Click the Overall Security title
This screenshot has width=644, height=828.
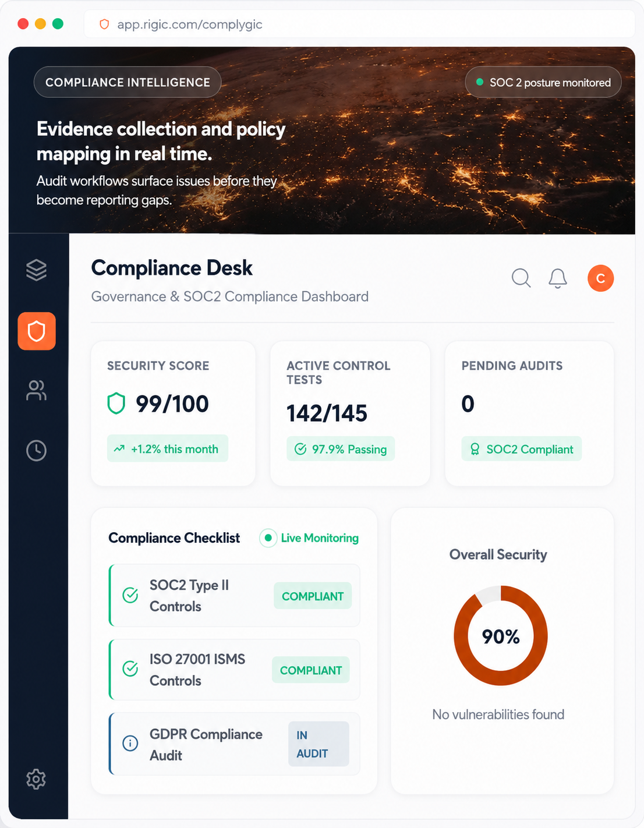pos(498,554)
